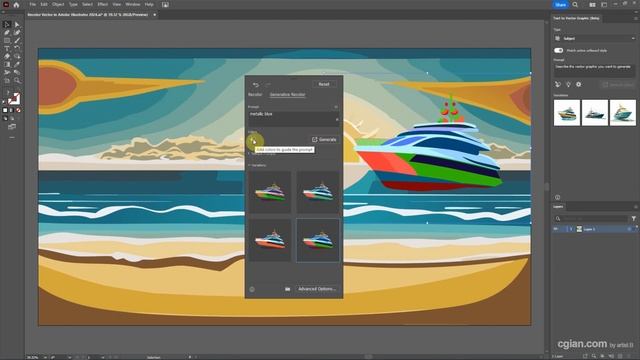Expand Layer 1 disclosure arrow
The width and height of the screenshot is (640, 360).
point(571,229)
